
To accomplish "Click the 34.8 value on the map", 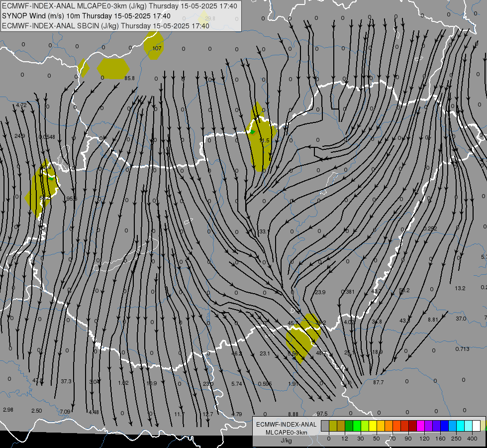I will 377,322.
